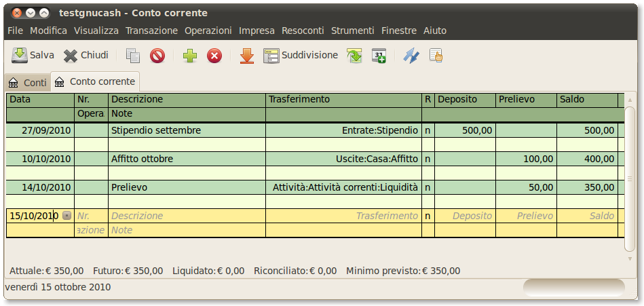Open the calendar schedule-transaction icon
Screen dimensions: 644x306
[379, 56]
